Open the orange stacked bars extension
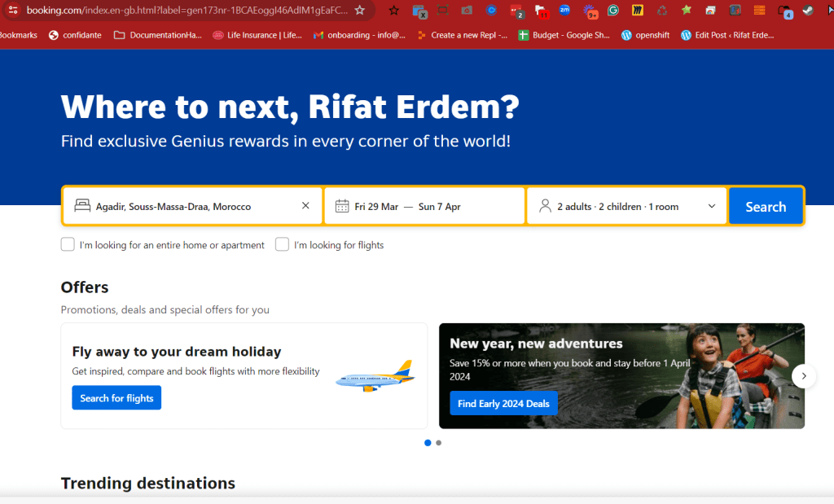The width and height of the screenshot is (834, 504). [x=760, y=10]
